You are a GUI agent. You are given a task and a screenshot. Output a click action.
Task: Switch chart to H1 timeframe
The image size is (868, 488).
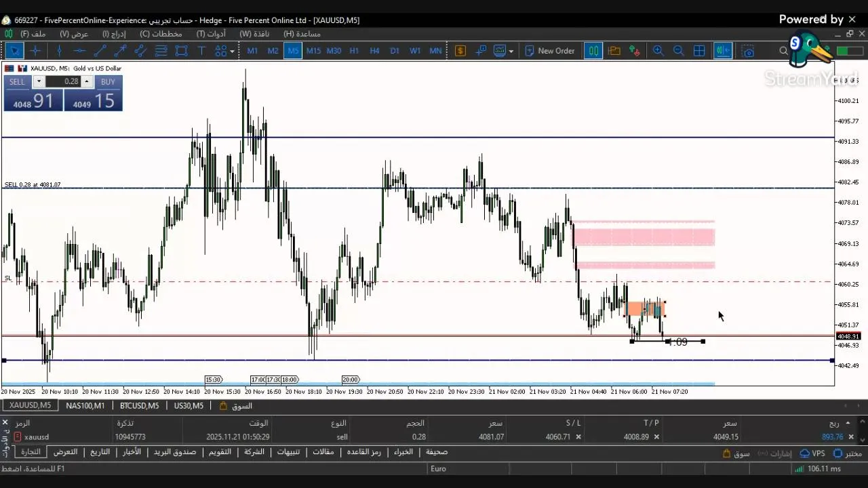click(x=354, y=51)
